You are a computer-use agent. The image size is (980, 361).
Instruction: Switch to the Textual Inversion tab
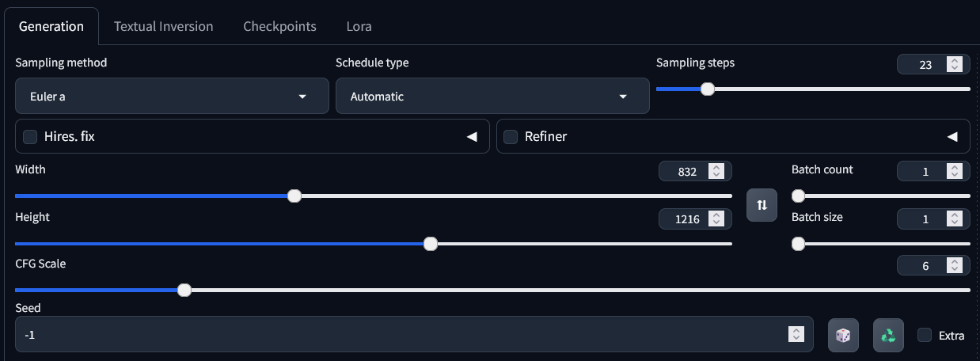163,26
